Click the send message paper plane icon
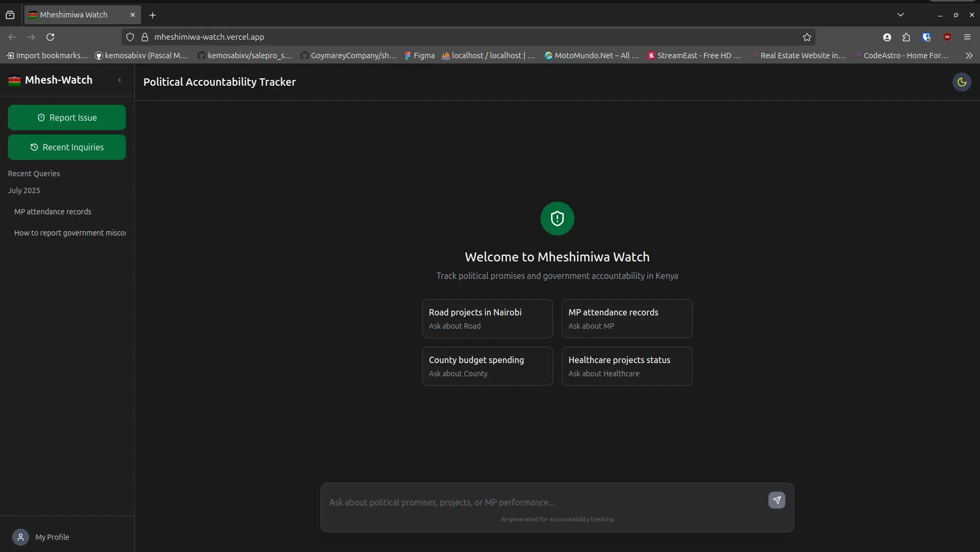This screenshot has width=980, height=552. pos(776,500)
